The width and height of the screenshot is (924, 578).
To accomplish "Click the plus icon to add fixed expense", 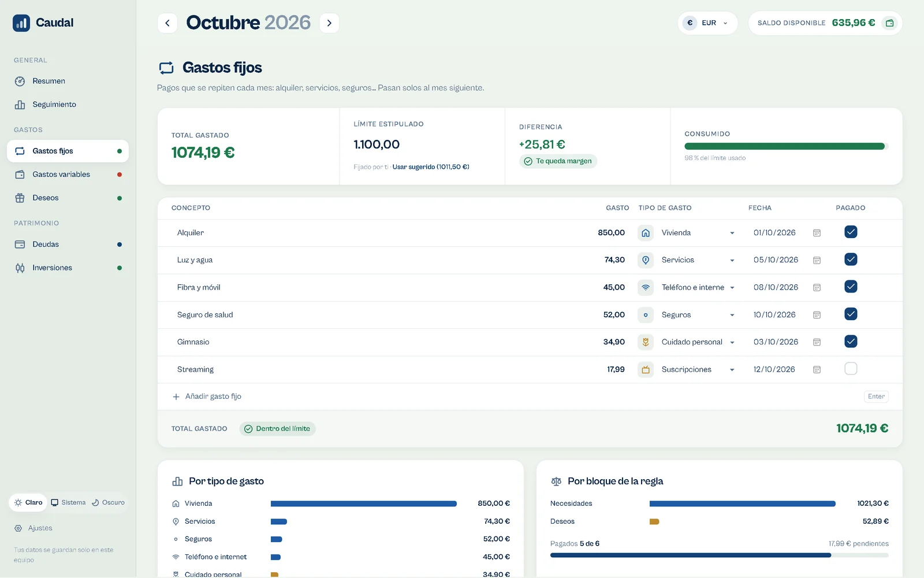I will 176,397.
